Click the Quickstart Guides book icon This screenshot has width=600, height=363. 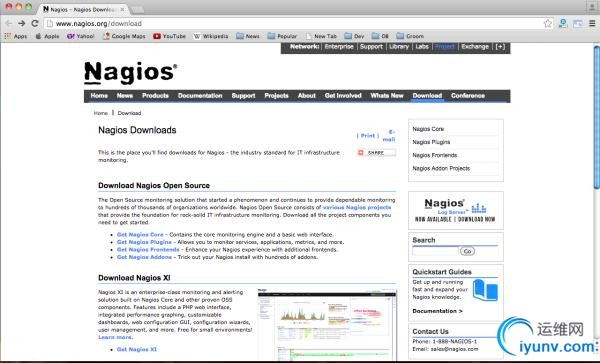(x=485, y=290)
